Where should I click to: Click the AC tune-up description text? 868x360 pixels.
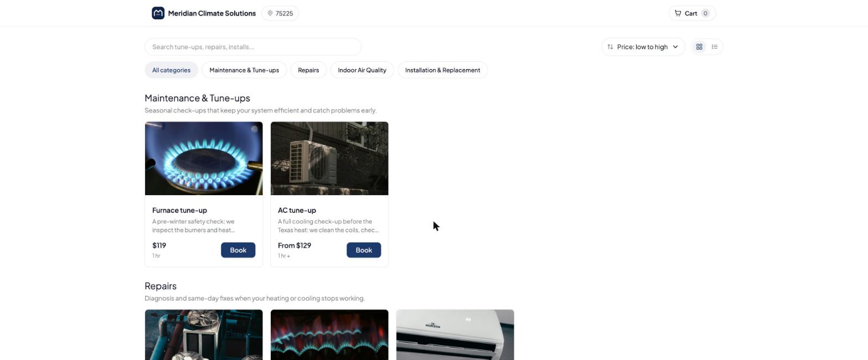pyautogui.click(x=328, y=226)
